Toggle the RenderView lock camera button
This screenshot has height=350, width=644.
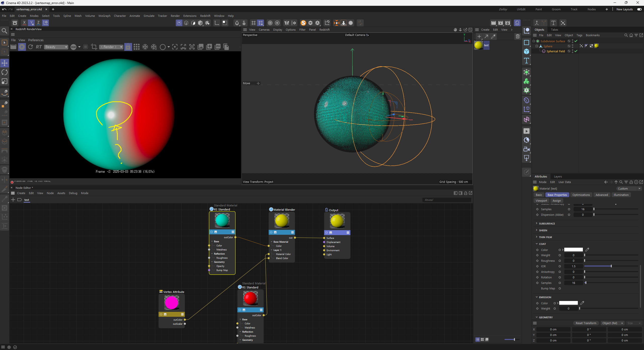pos(128,47)
